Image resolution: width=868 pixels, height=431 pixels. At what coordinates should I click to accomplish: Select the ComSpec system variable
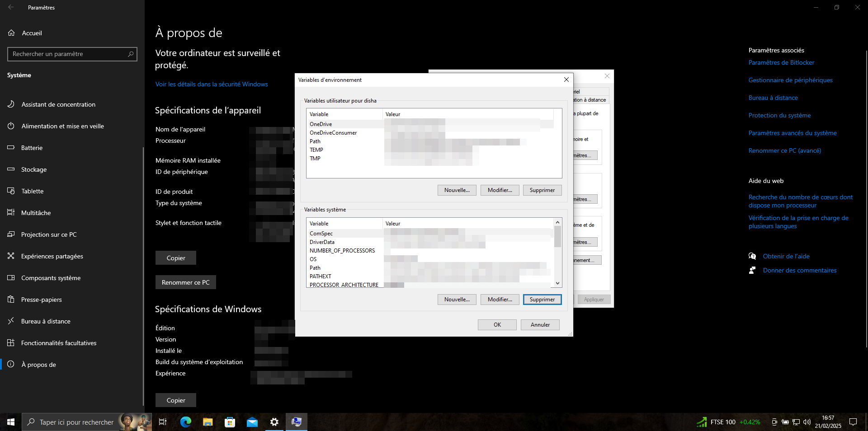pyautogui.click(x=430, y=234)
